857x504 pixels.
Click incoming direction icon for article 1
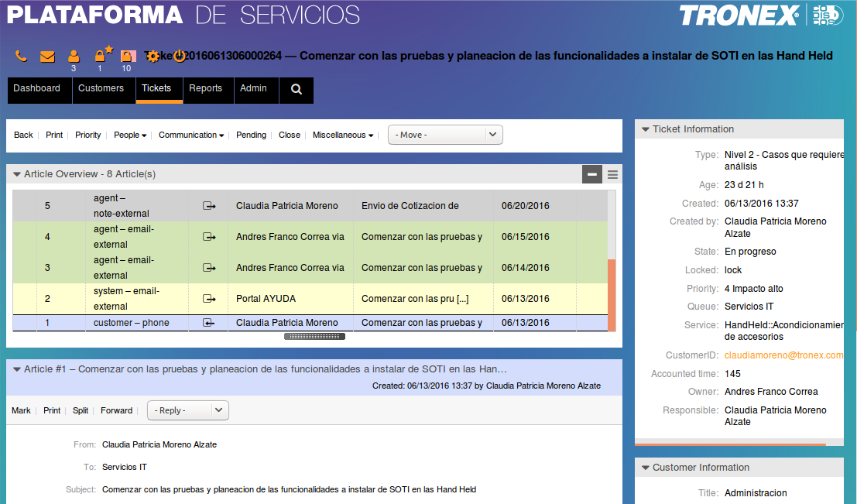(x=209, y=323)
